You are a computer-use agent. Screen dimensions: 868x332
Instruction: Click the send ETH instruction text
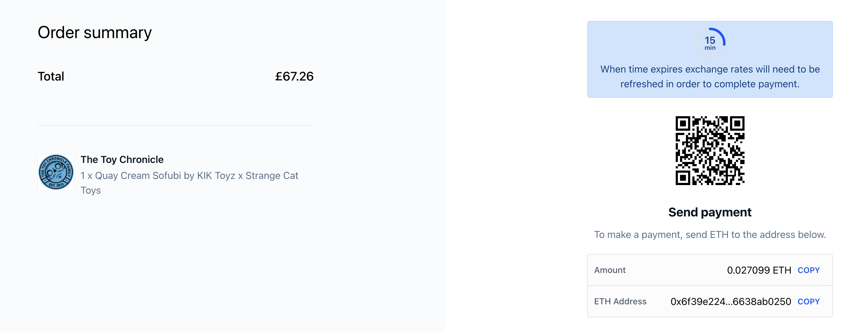click(710, 235)
